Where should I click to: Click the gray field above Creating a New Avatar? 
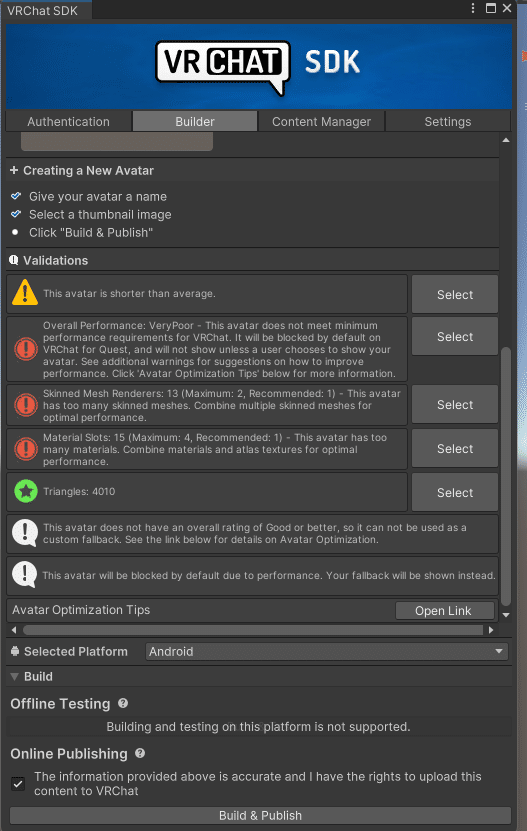117,142
